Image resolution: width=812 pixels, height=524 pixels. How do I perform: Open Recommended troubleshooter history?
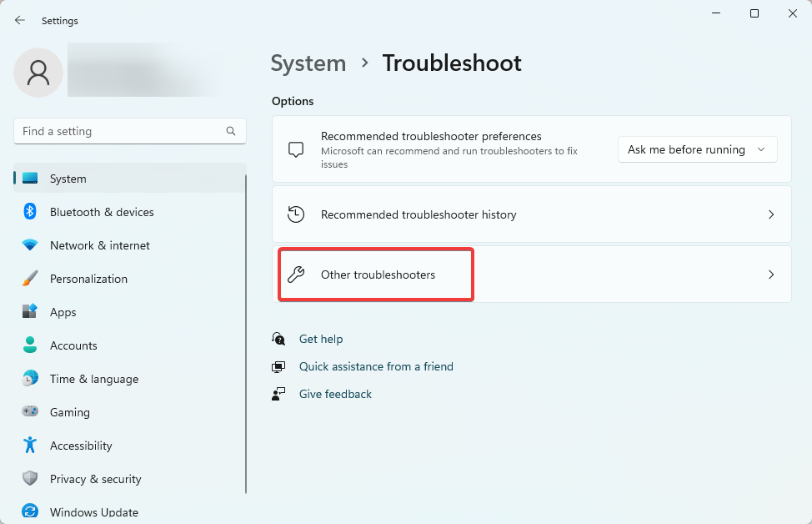click(532, 214)
